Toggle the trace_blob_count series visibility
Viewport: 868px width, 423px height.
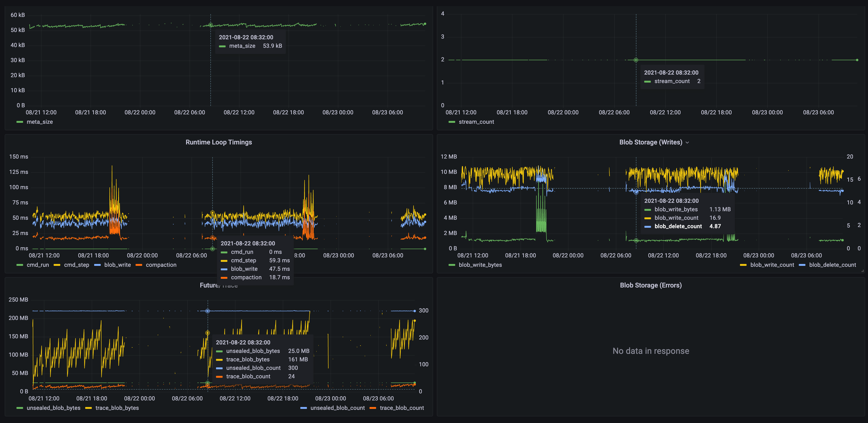pos(402,408)
